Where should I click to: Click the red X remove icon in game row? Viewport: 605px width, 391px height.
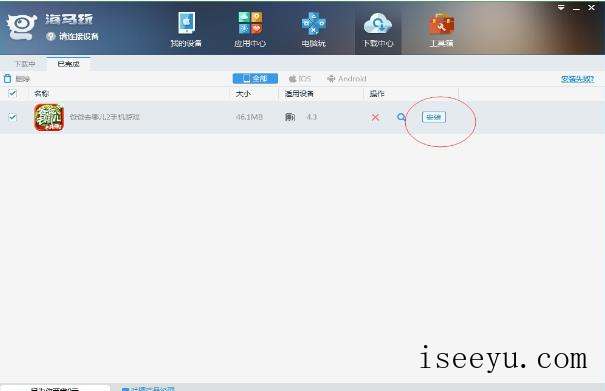(x=375, y=117)
